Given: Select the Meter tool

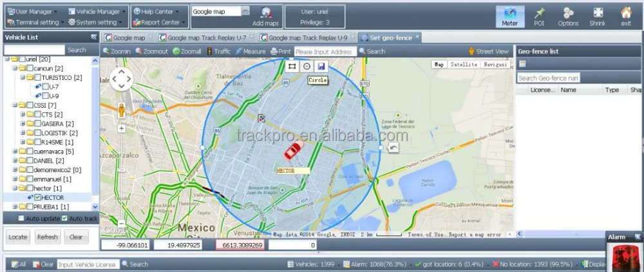Looking at the screenshot, I should point(509,16).
